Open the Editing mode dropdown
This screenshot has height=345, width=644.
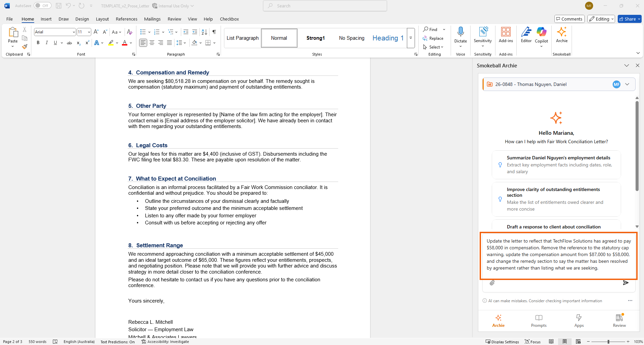(x=601, y=19)
